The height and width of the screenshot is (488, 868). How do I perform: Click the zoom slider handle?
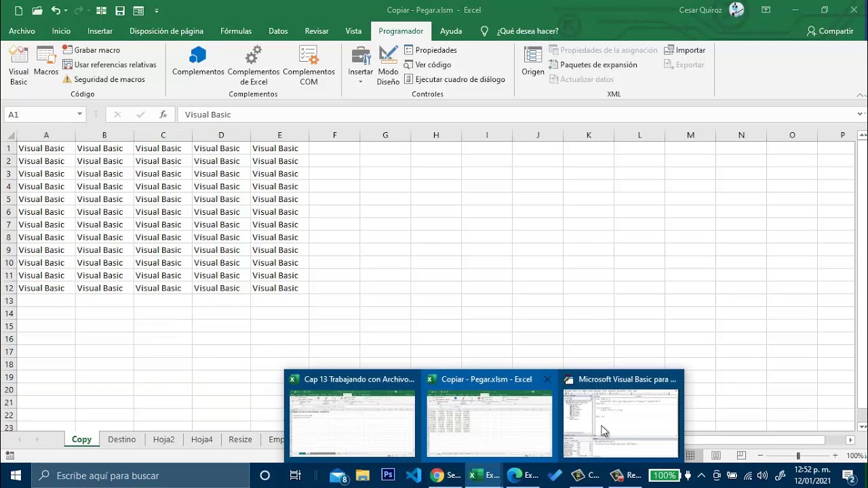pyautogui.click(x=798, y=456)
